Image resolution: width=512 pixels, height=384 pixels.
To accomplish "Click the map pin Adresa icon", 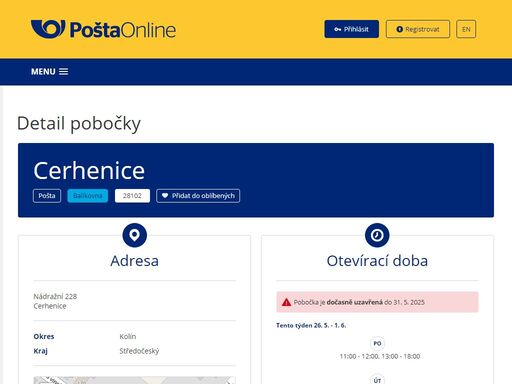I will click(x=135, y=235).
